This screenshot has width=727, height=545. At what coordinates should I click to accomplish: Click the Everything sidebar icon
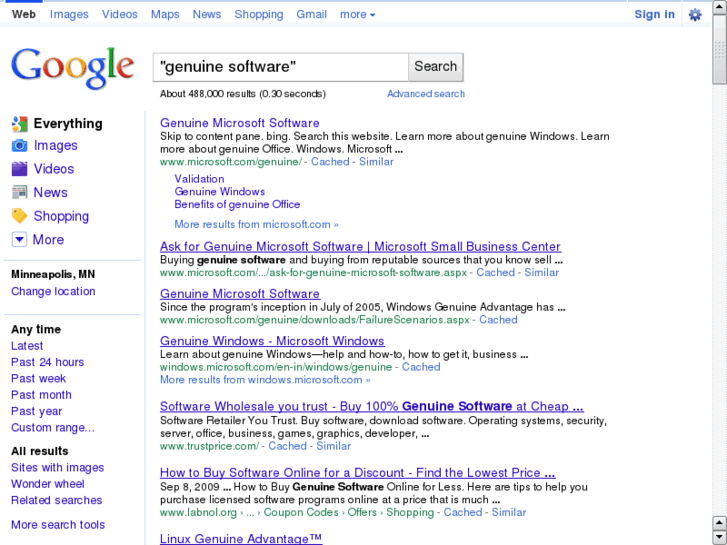pyautogui.click(x=19, y=124)
